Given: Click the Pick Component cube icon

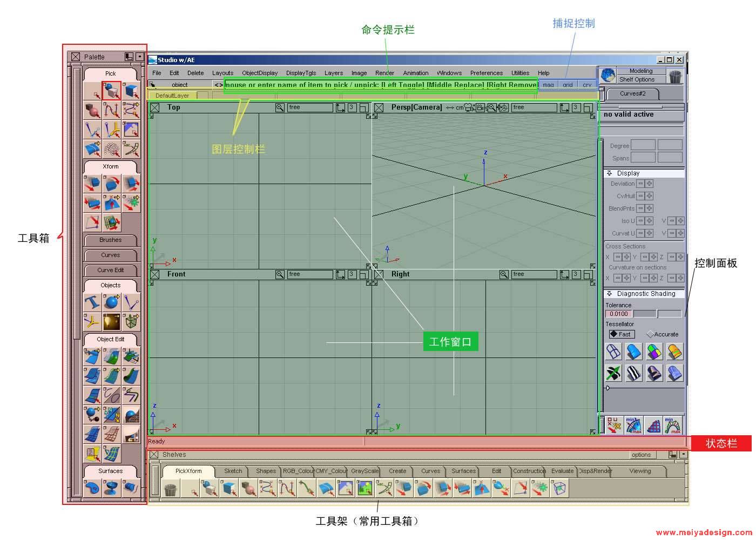Looking at the screenshot, I should click(131, 91).
